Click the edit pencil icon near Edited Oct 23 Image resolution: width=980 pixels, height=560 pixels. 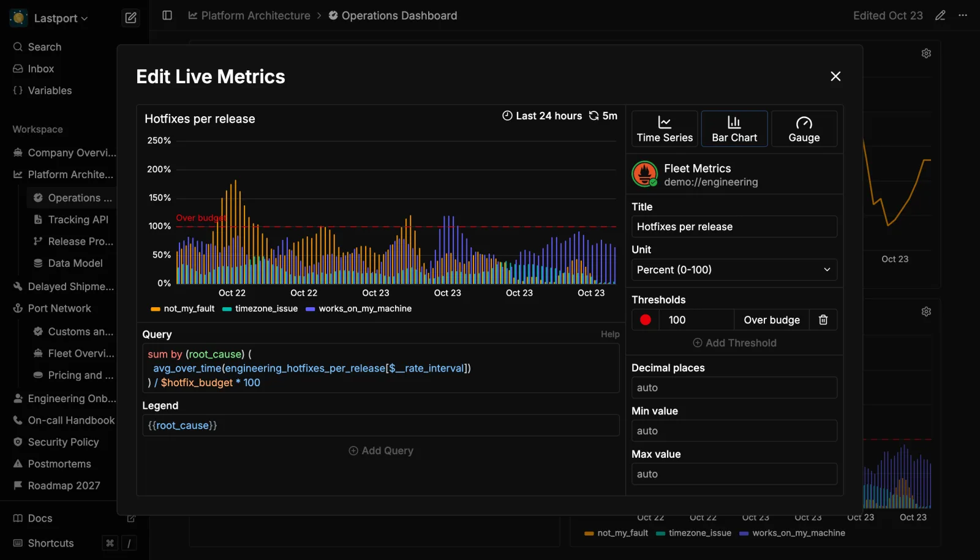[x=940, y=15]
